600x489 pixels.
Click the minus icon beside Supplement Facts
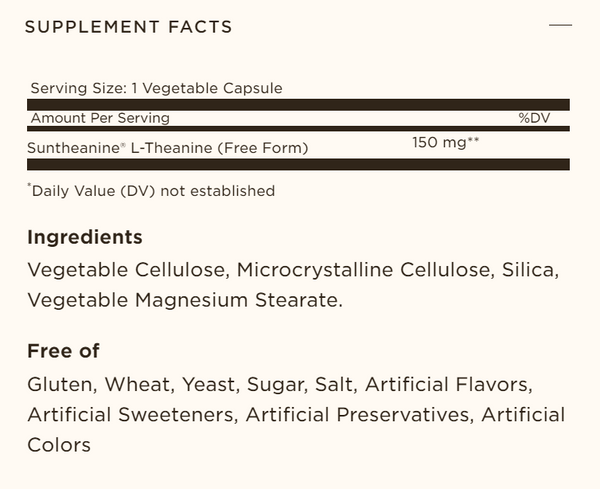560,25
